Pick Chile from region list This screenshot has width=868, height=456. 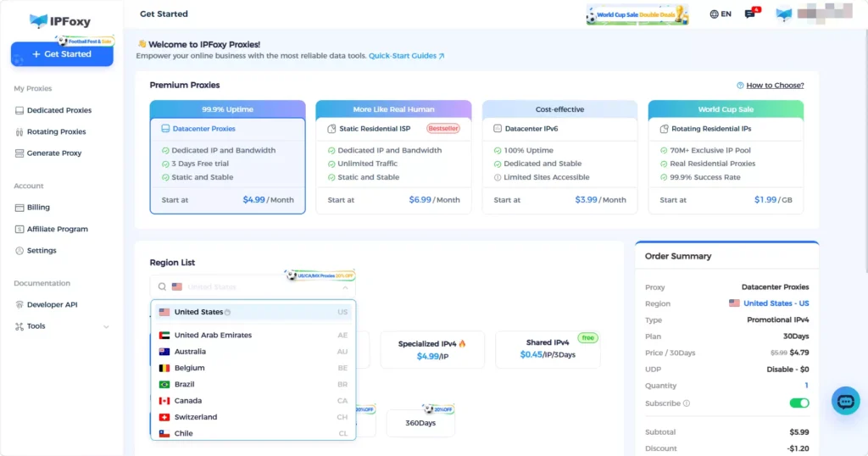click(x=253, y=433)
